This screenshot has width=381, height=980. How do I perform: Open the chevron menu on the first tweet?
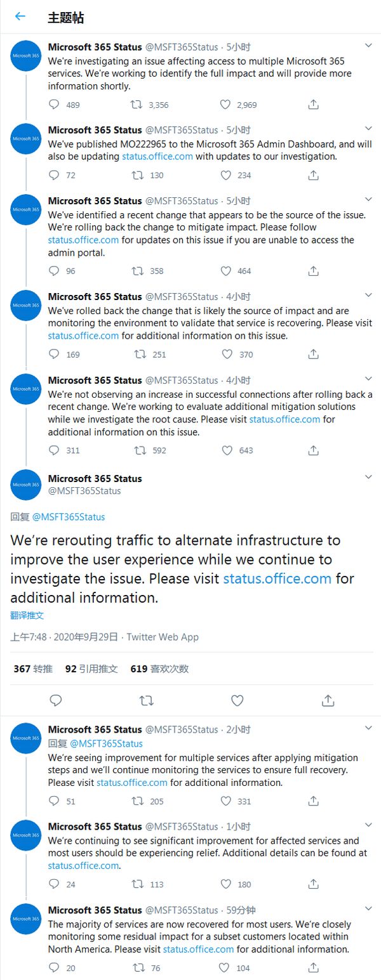[x=368, y=46]
